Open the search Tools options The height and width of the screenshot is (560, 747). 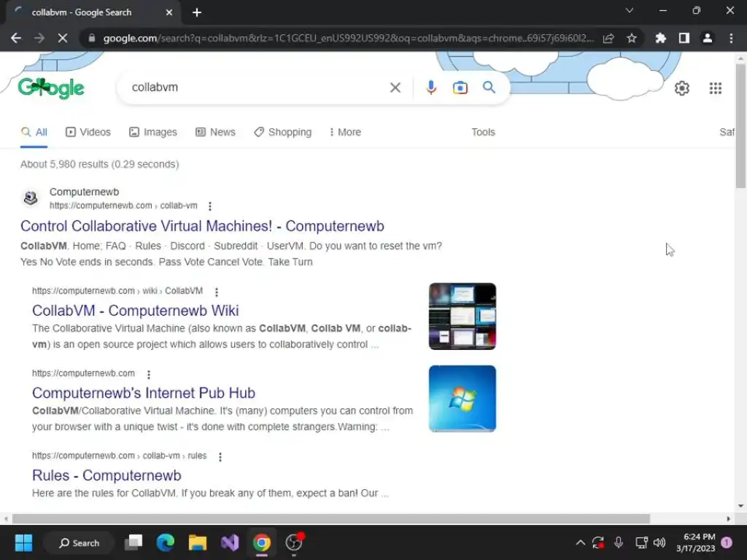point(483,133)
